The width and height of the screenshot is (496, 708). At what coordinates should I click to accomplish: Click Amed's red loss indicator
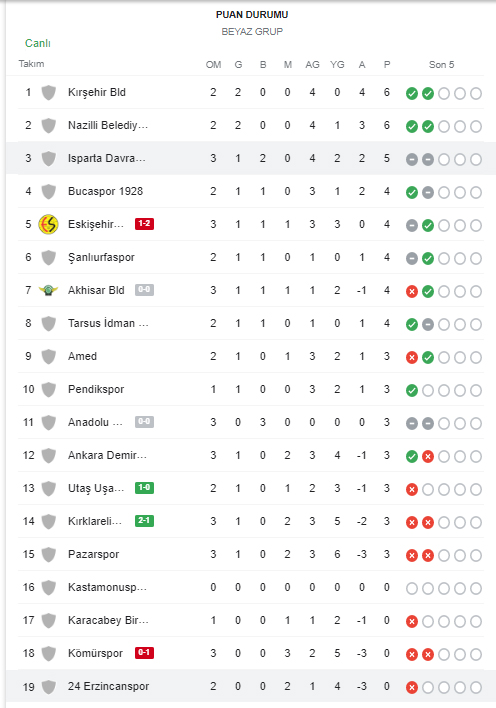[x=412, y=358]
